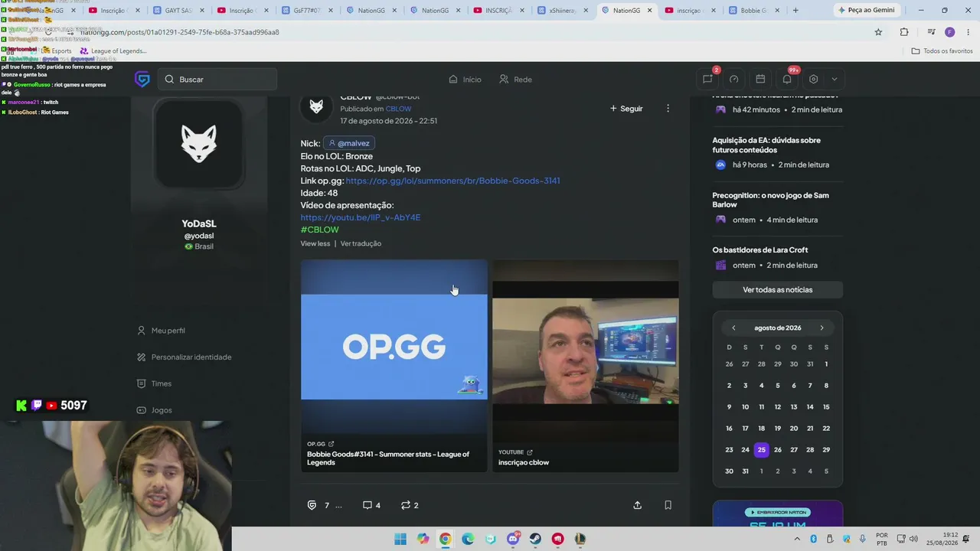Go to previous month in calendar
The width and height of the screenshot is (980, 551).
(x=733, y=328)
